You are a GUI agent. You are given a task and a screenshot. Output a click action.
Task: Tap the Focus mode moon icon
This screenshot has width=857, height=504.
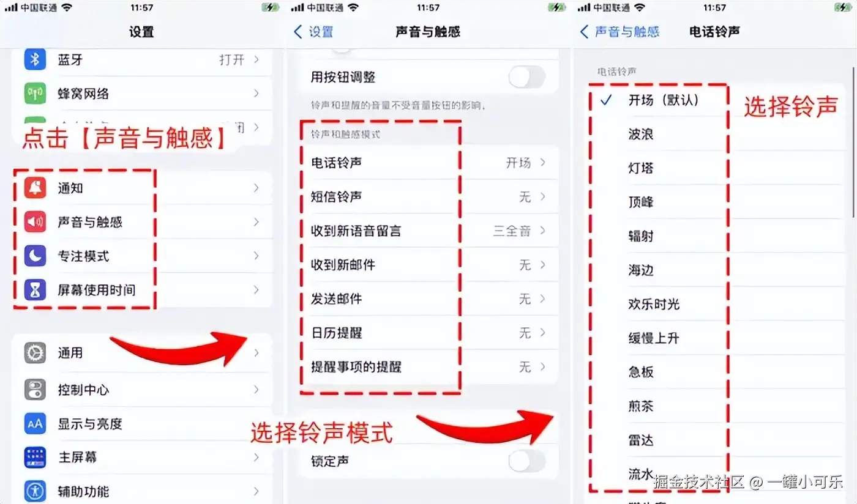tap(35, 256)
